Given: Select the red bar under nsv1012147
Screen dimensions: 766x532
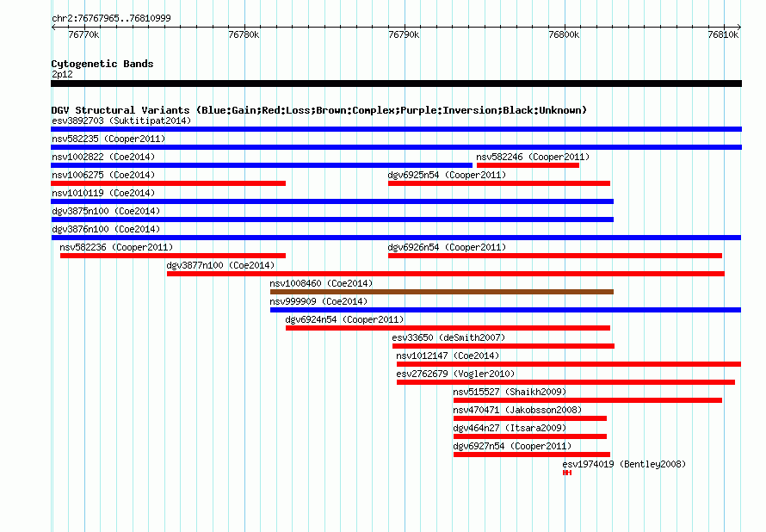Looking at the screenshot, I should coord(569,364).
